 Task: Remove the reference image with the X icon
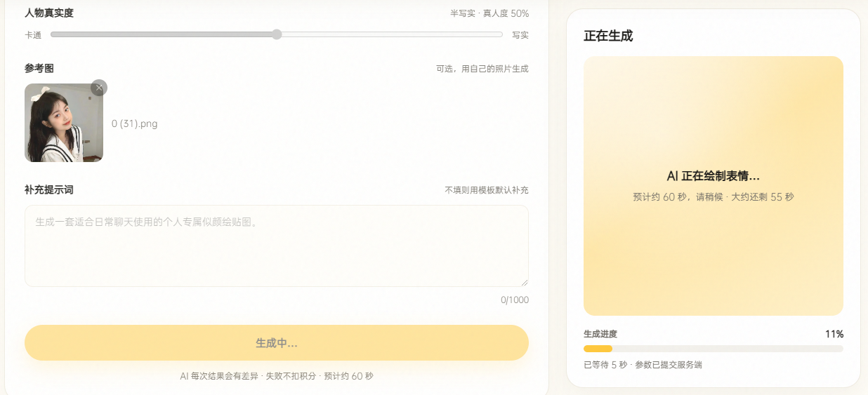[x=99, y=88]
